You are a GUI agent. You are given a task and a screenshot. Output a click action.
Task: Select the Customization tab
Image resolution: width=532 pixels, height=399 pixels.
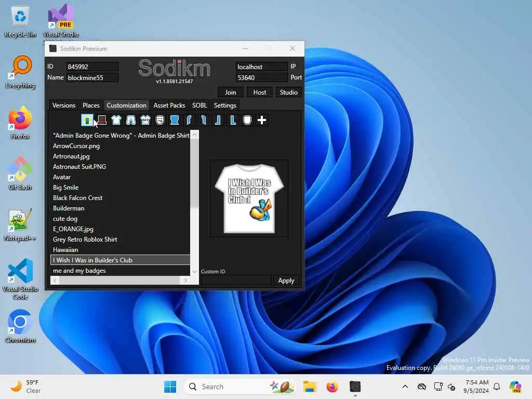coord(127,105)
